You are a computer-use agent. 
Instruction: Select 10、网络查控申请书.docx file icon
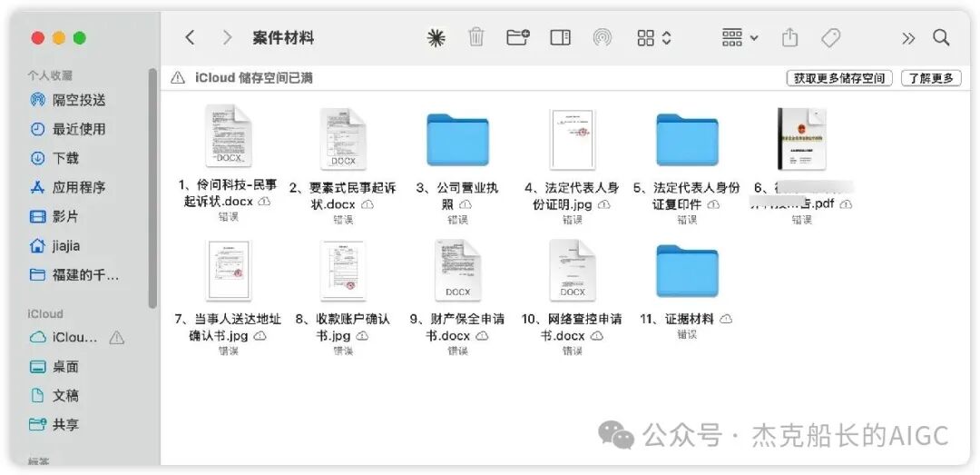pyautogui.click(x=572, y=270)
